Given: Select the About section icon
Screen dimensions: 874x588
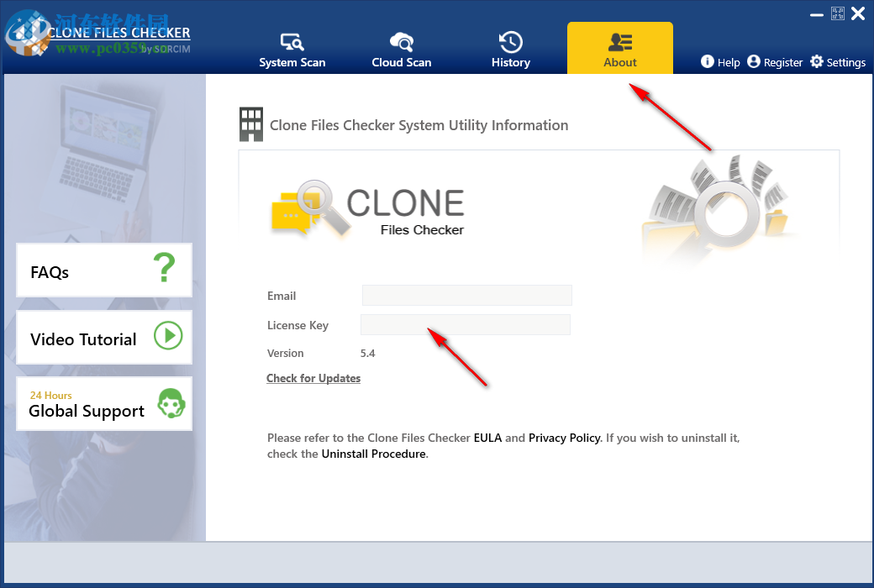Looking at the screenshot, I should (x=619, y=41).
